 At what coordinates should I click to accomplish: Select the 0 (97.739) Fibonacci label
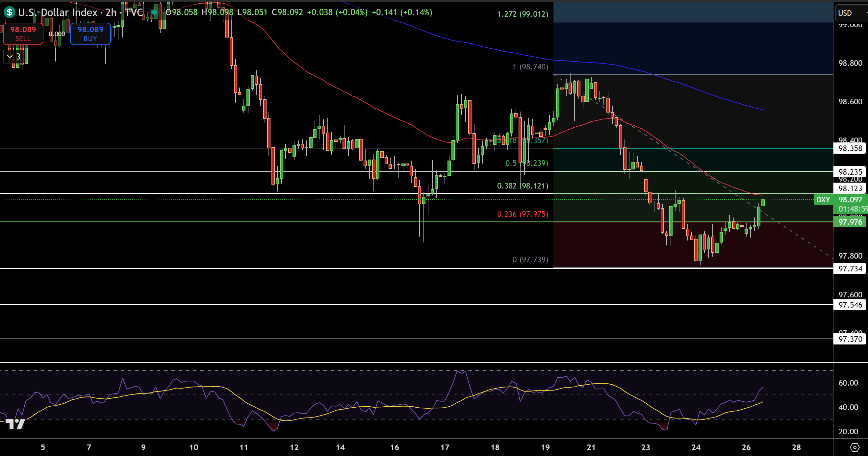point(530,259)
